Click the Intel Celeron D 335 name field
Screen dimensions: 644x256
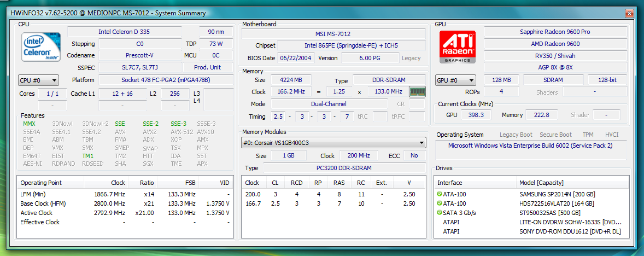pos(123,32)
